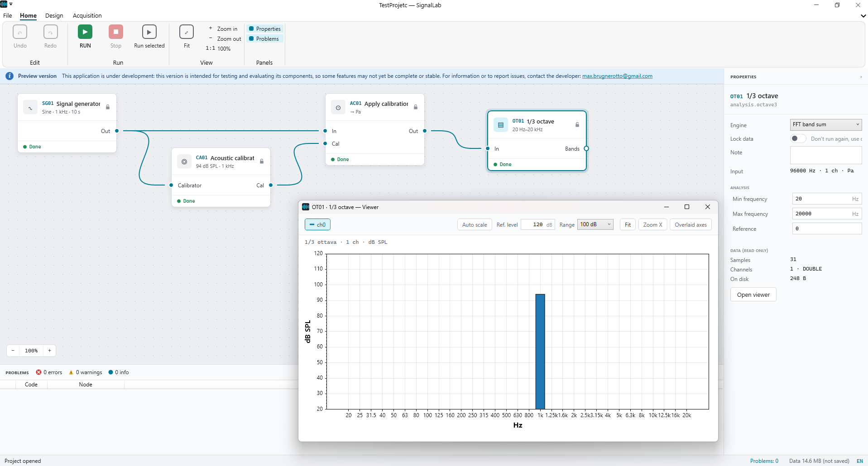Collapse the Properties panel chevron
Screen dimensions: 868x466
pyautogui.click(x=861, y=77)
